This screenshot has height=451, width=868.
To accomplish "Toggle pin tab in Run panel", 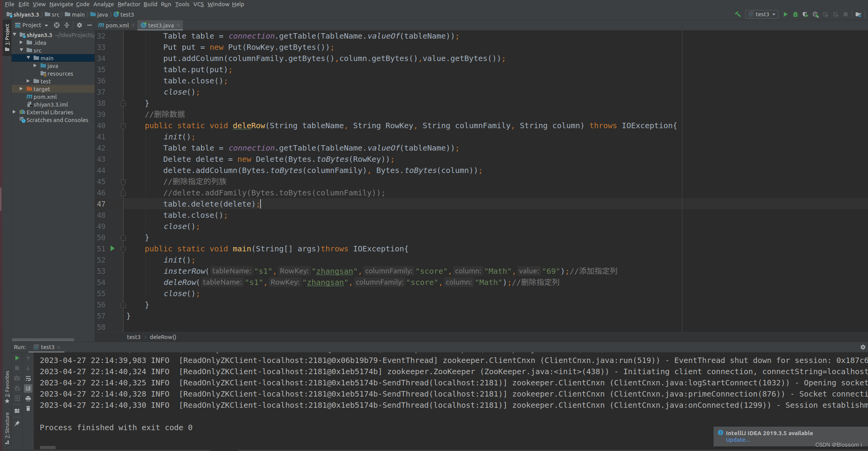I will point(17,424).
